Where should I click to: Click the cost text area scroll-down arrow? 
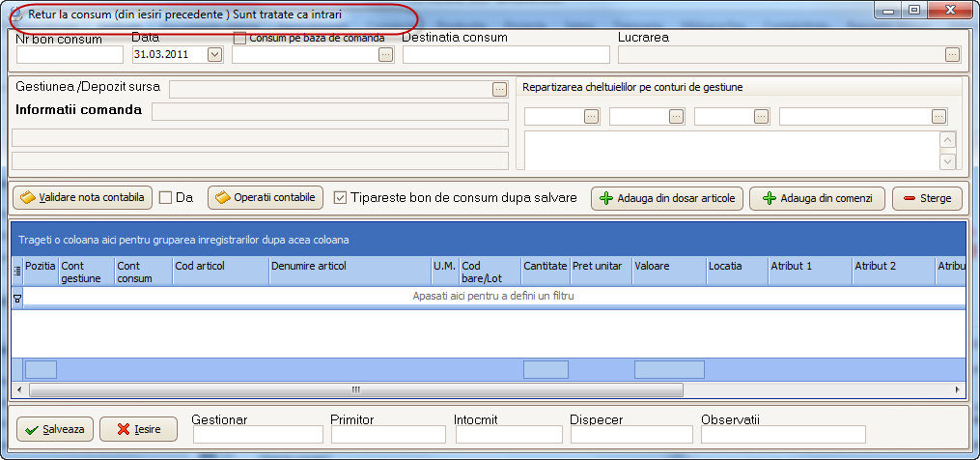click(947, 161)
